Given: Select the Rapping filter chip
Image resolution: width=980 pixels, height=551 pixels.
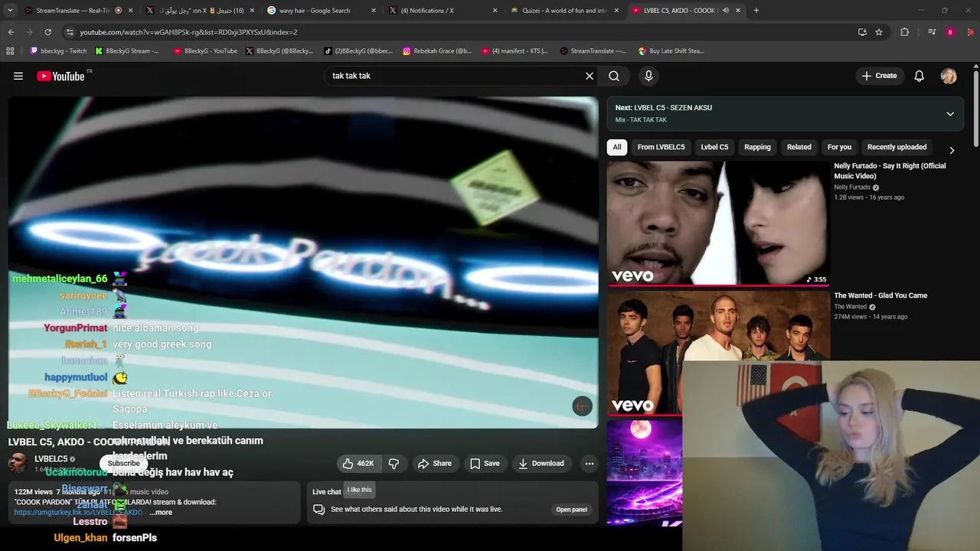Looking at the screenshot, I should (x=757, y=147).
